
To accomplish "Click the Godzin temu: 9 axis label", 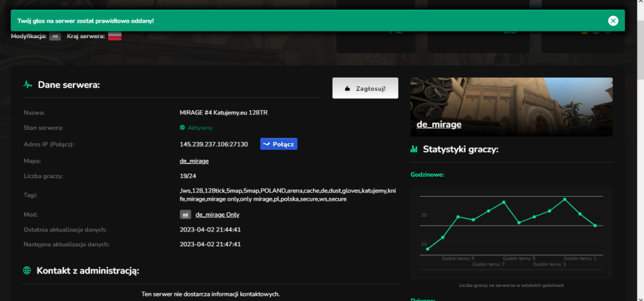I will (458, 259).
